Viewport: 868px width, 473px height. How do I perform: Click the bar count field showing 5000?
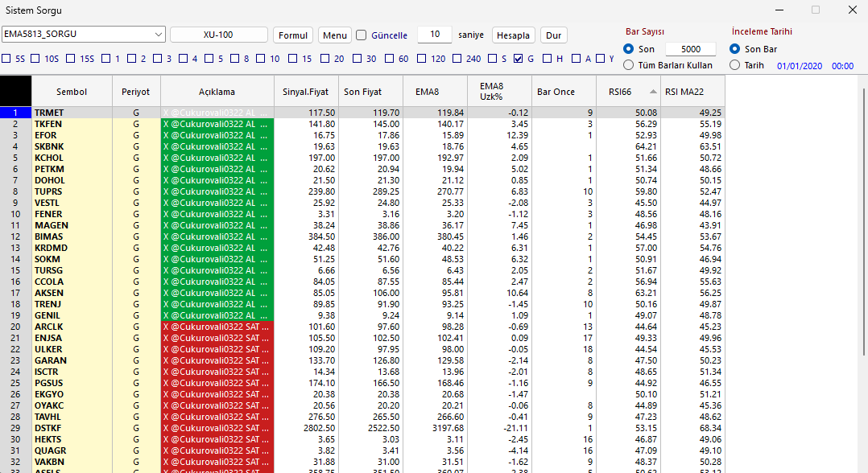click(x=690, y=49)
